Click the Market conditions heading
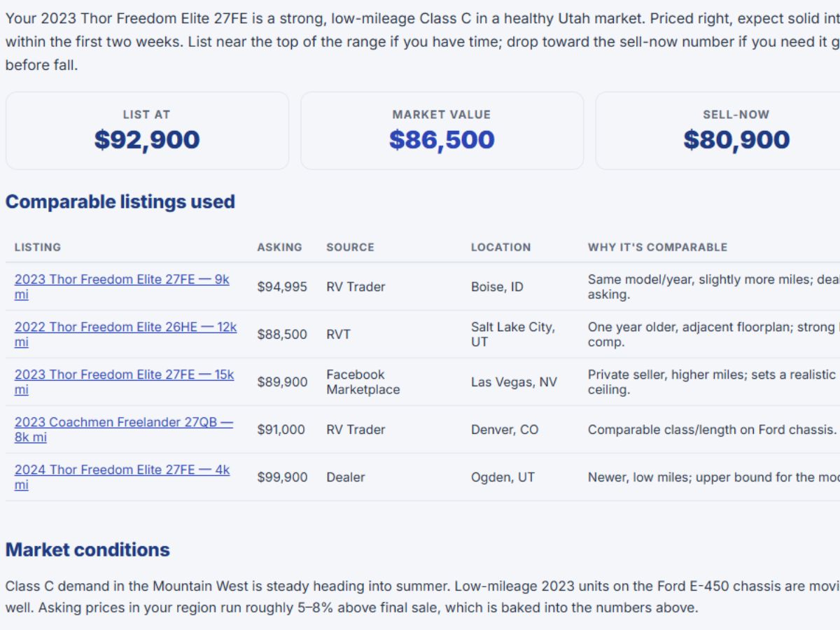The width and height of the screenshot is (840, 630). pyautogui.click(x=87, y=549)
